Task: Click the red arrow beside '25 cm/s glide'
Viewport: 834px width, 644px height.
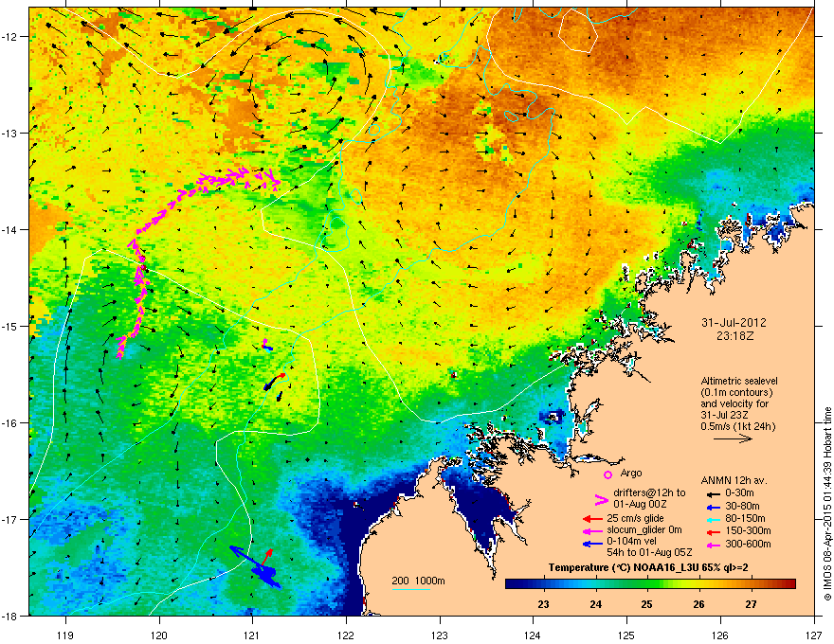Action: point(592,519)
